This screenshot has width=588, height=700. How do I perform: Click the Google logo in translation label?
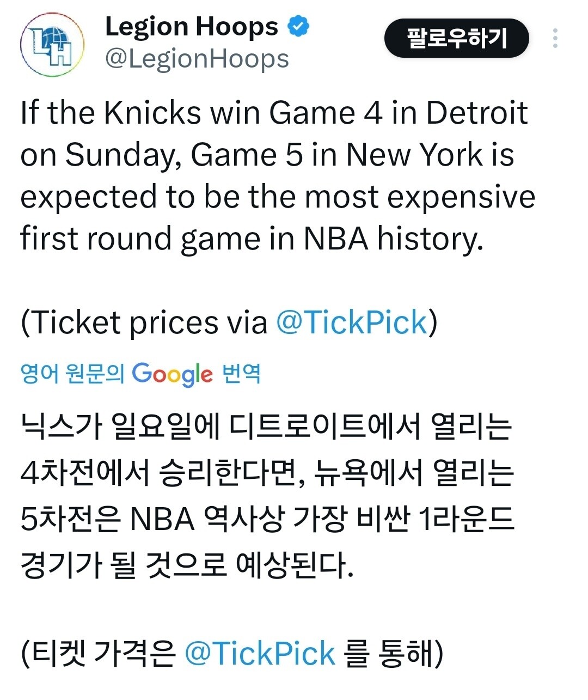tap(172, 374)
